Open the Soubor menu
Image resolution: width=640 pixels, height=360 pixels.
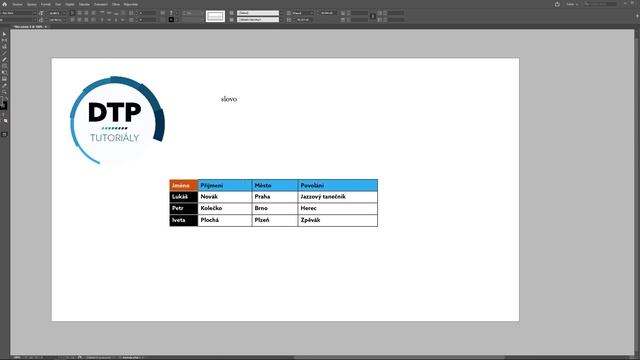click(x=17, y=4)
